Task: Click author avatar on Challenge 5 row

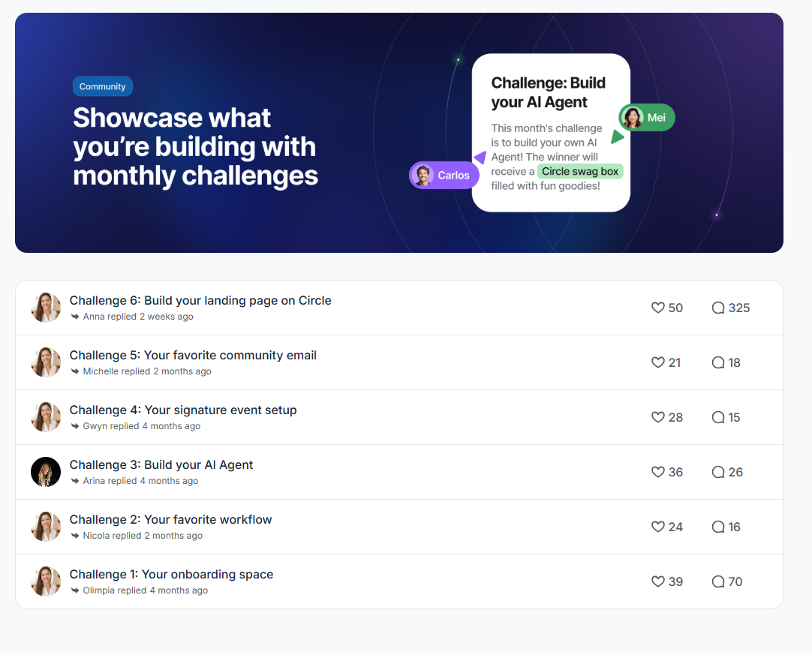Action: [x=46, y=362]
